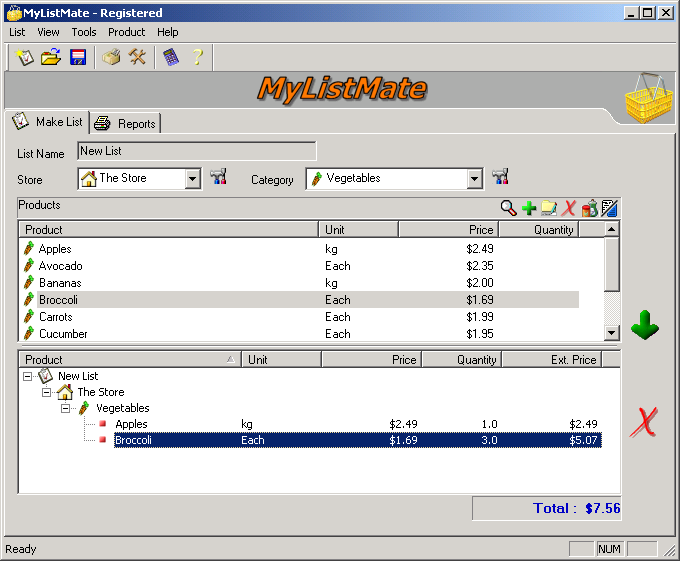Screen dimensions: 680x561
Task: Collapse The Store tree node
Action: (46, 392)
